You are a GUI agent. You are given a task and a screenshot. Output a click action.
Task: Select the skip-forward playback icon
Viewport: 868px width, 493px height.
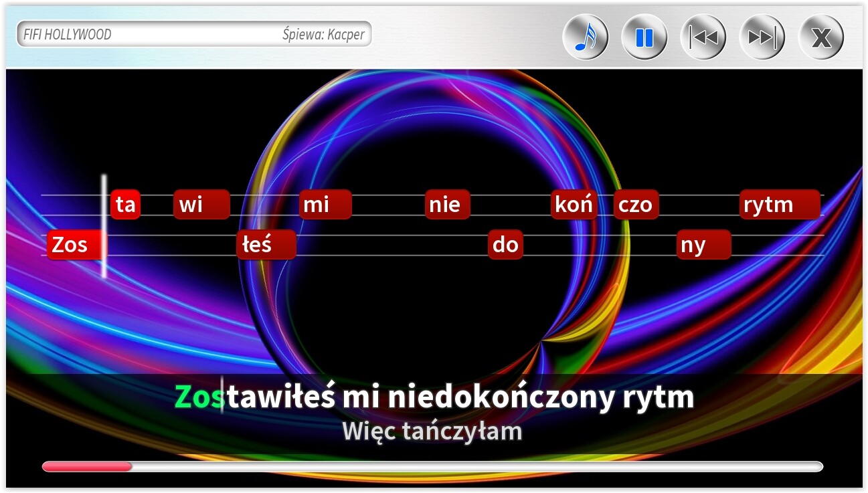761,37
